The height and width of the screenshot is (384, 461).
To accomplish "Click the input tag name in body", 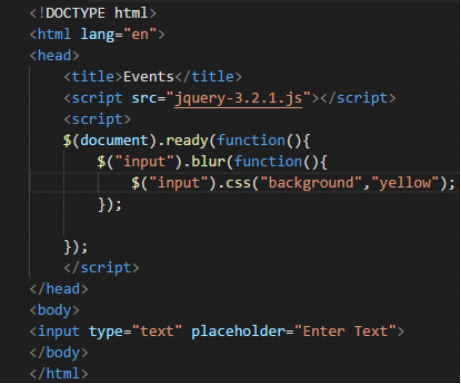I will click(59, 332).
